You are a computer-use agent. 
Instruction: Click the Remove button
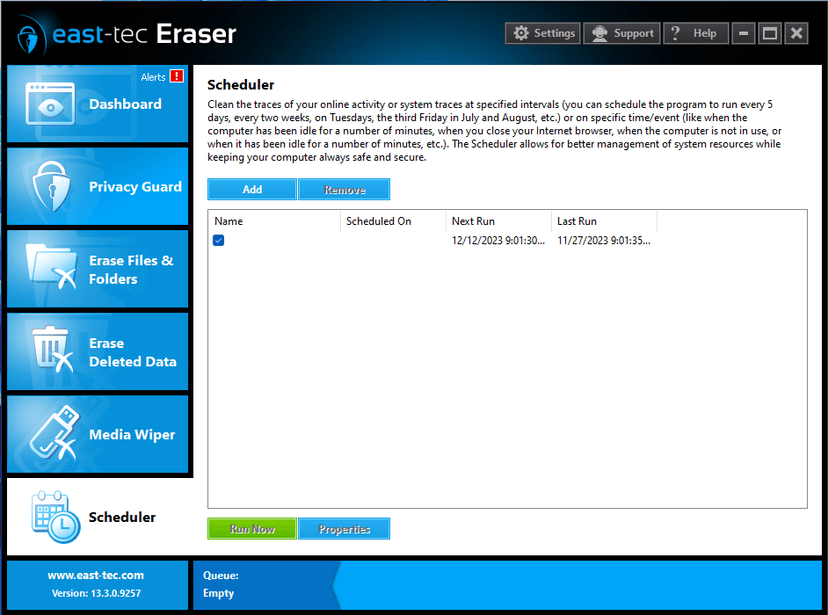344,189
